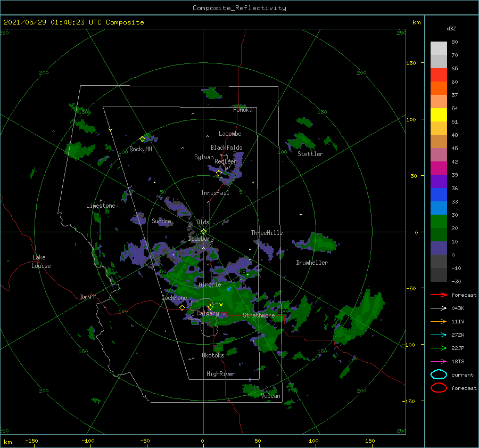This screenshot has height=448, width=479.
Task: Click the RedDeer city label
Action: click(x=226, y=161)
